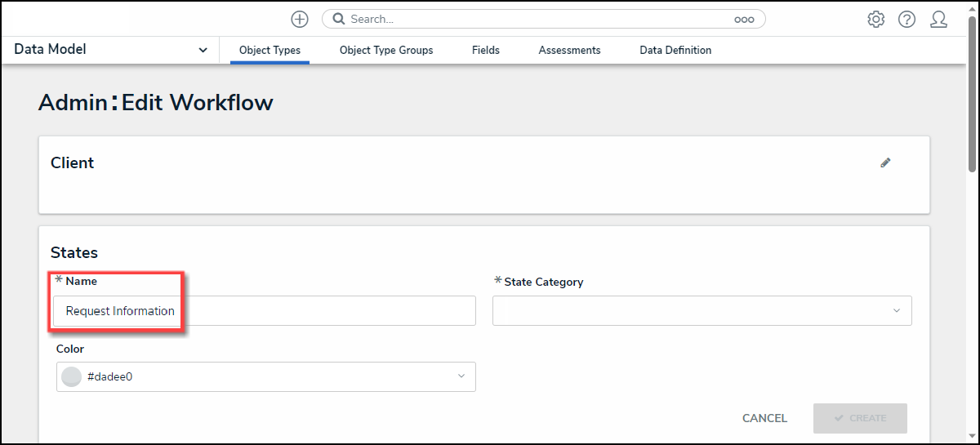Image resolution: width=980 pixels, height=445 pixels.
Task: Click the plus add-new icon
Action: pos(300,19)
